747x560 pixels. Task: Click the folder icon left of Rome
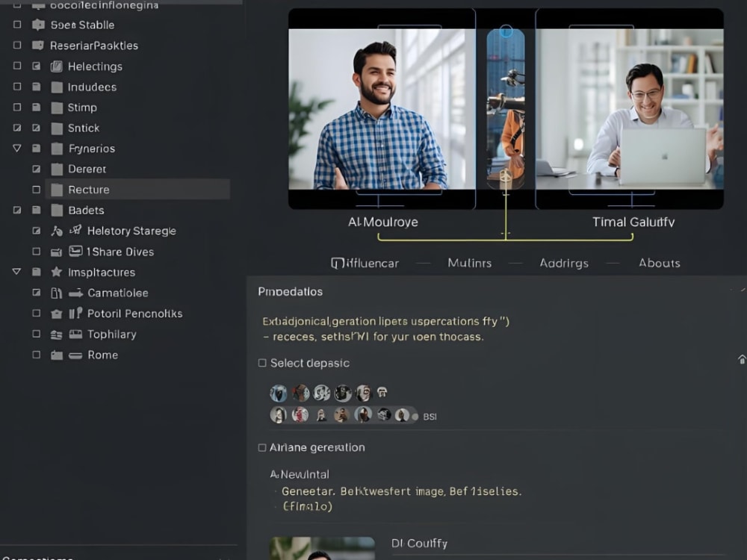57,355
